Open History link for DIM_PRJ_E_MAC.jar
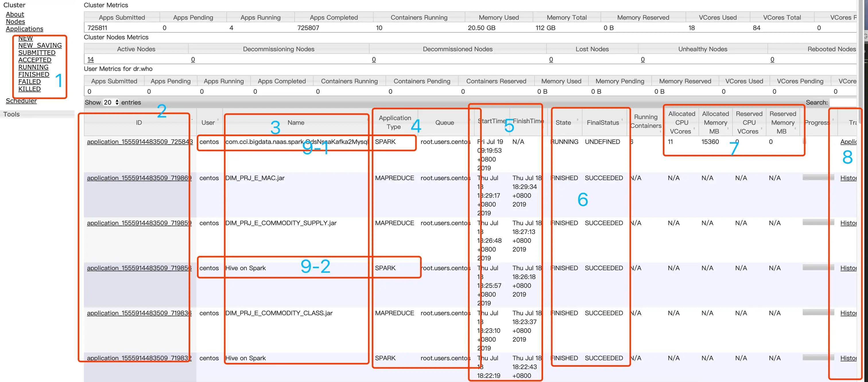868x382 pixels. [x=848, y=178]
